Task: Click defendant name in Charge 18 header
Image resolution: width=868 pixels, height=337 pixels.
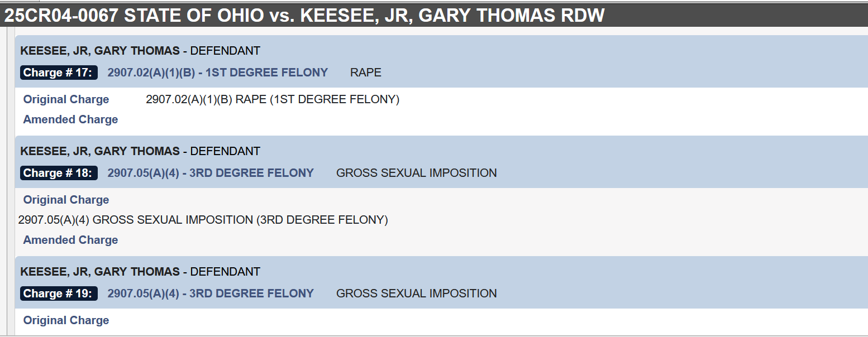Action: coord(100,151)
